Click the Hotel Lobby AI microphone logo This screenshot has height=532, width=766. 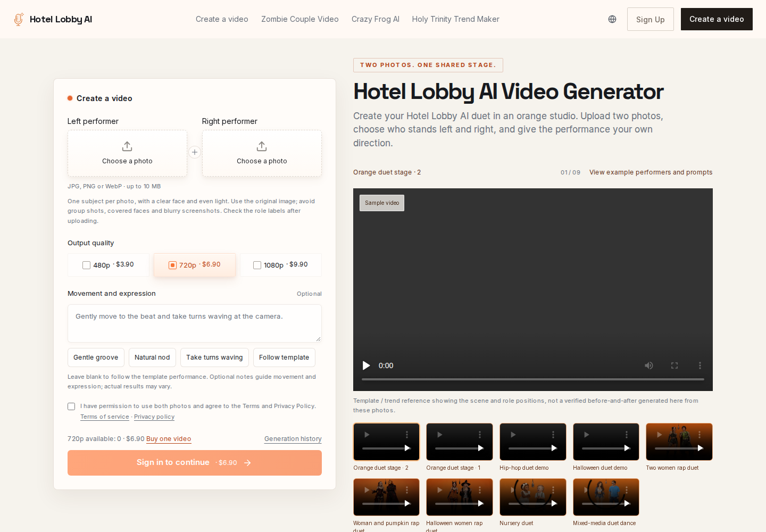coord(19,19)
